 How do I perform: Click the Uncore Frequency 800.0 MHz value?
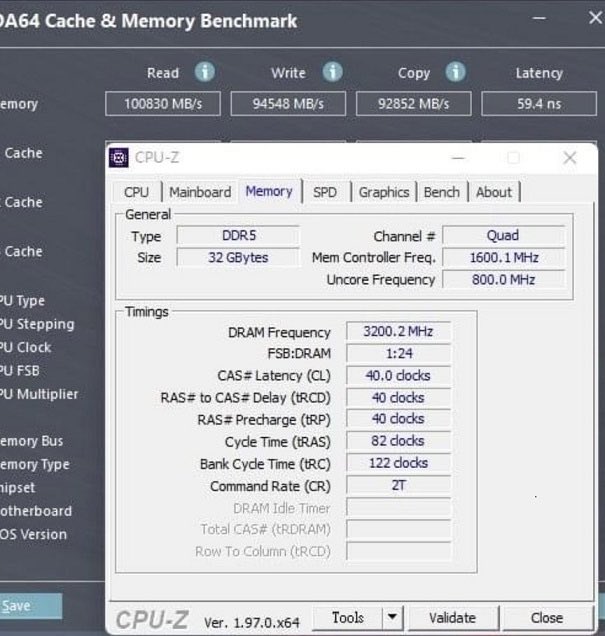503,279
